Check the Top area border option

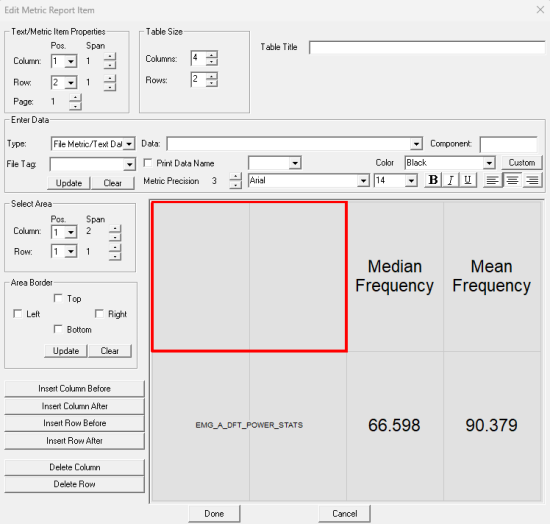(58, 298)
